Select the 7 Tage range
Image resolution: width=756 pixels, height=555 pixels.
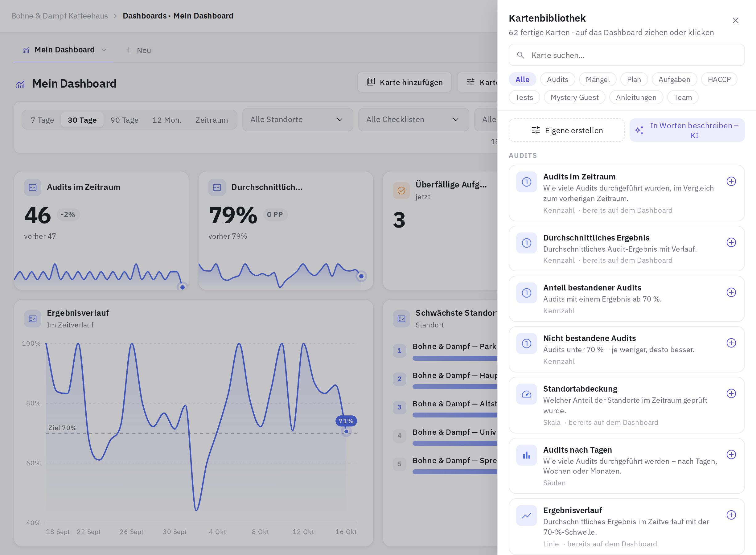click(42, 120)
